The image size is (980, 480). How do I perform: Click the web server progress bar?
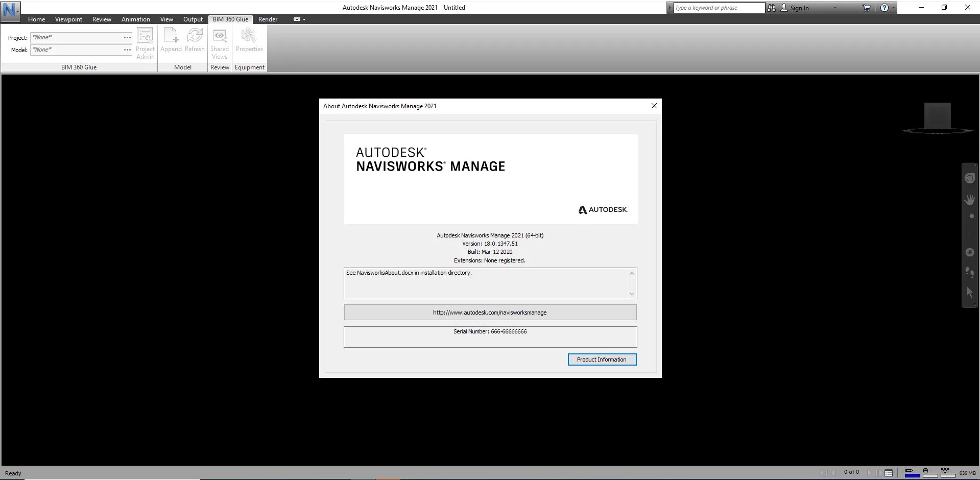(x=948, y=475)
